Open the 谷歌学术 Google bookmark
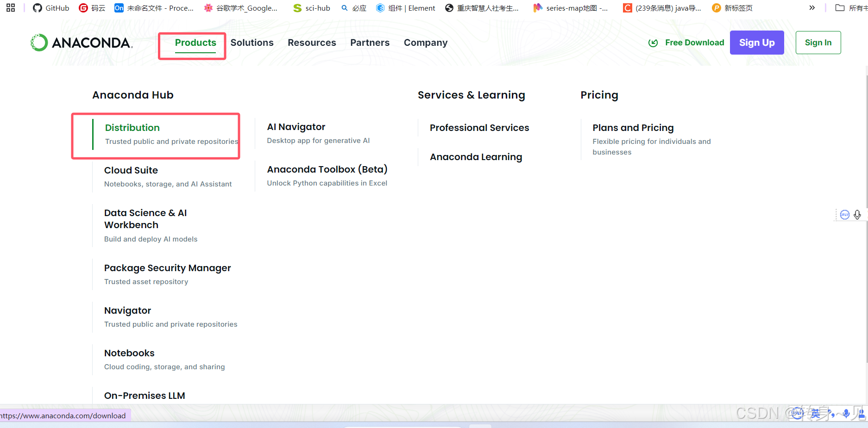The height and width of the screenshot is (428, 868). coord(241,8)
